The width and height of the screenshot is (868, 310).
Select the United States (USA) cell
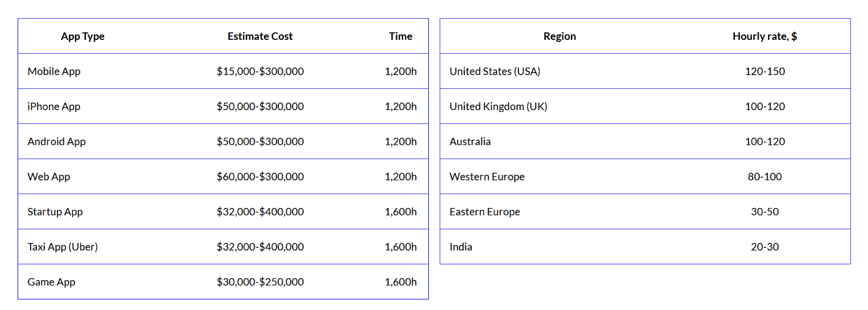point(495,71)
